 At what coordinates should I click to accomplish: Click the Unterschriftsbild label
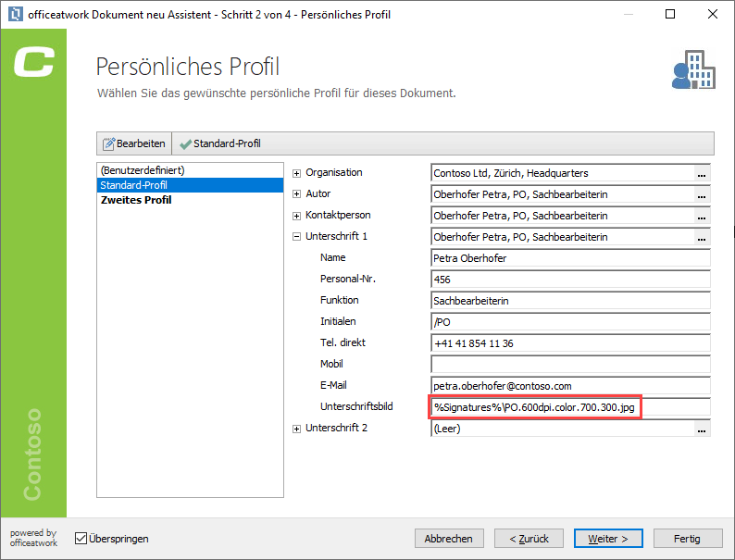pyautogui.click(x=356, y=406)
